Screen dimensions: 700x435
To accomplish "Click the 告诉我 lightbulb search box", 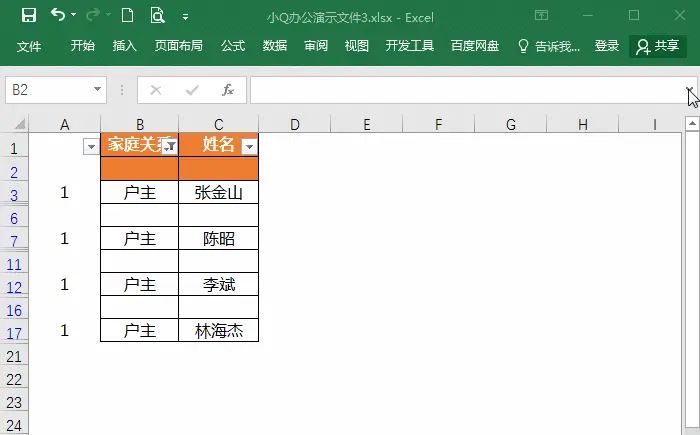I will 549,46.
